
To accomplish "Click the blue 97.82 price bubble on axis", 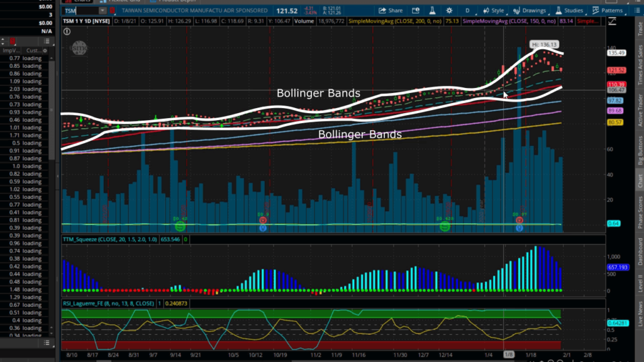I will pos(615,101).
